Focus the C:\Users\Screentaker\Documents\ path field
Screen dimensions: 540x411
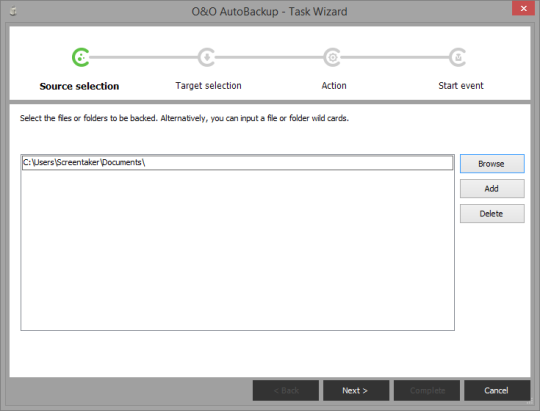pyautogui.click(x=237, y=163)
